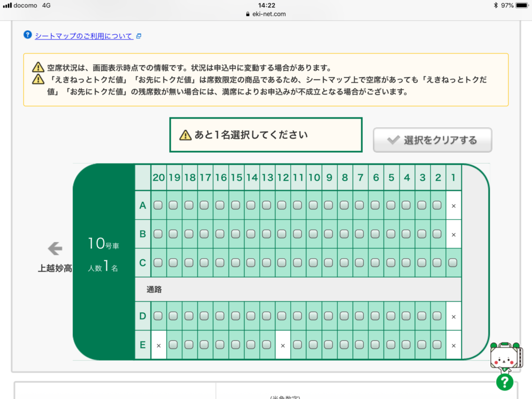Click the blue question mark help icon

pos(28,35)
